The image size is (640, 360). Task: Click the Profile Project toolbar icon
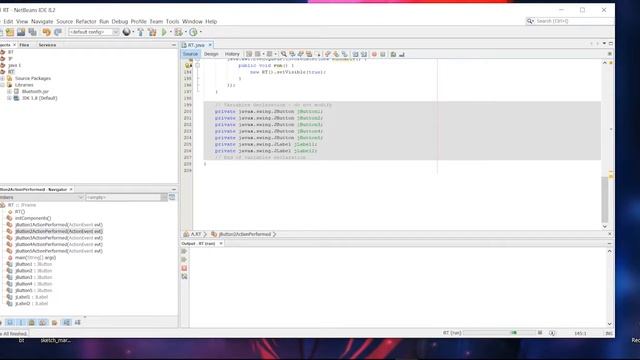(193, 32)
